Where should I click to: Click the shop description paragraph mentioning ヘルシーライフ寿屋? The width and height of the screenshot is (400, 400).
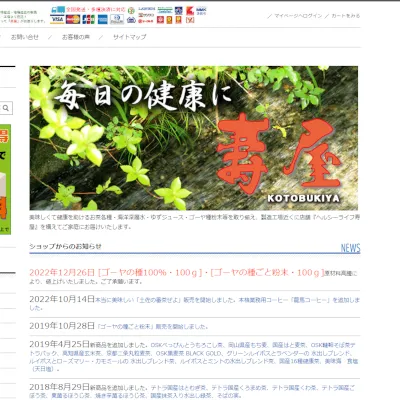(x=195, y=222)
